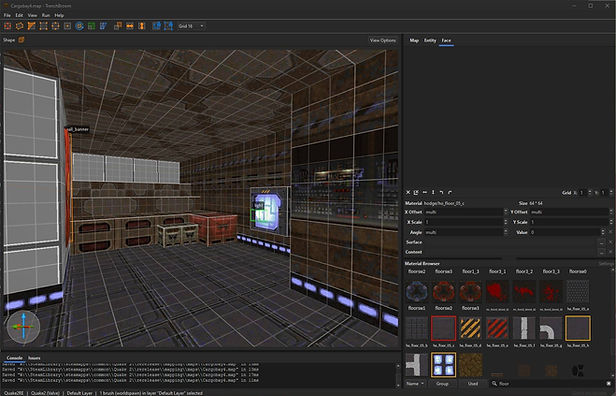This screenshot has width=616, height=396.
Task: Clear Content flags with X button
Action: point(610,252)
